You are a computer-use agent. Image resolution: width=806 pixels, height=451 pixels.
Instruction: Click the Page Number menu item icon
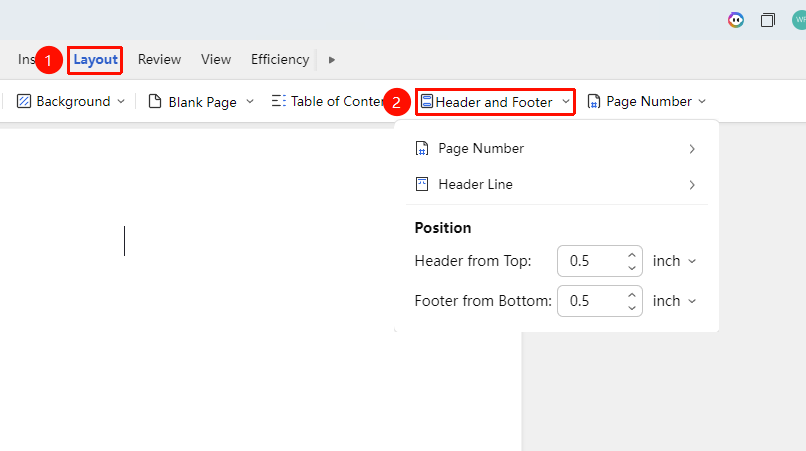point(422,149)
